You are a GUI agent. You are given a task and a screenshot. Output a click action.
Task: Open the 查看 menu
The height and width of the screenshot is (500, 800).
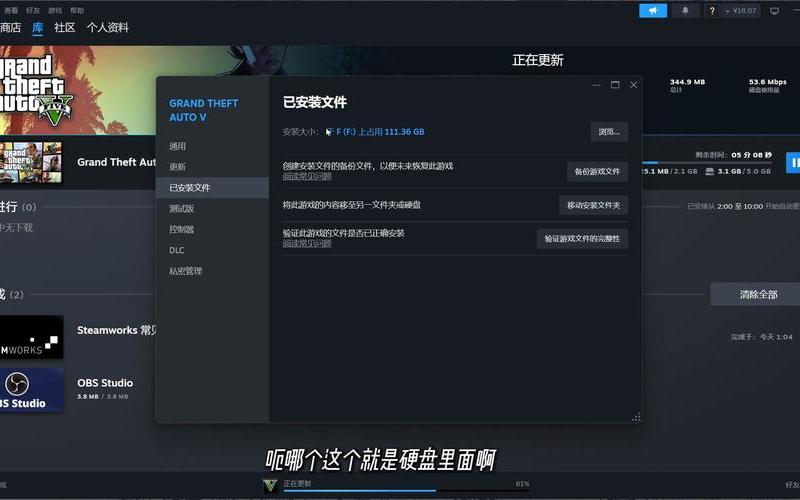pos(11,10)
